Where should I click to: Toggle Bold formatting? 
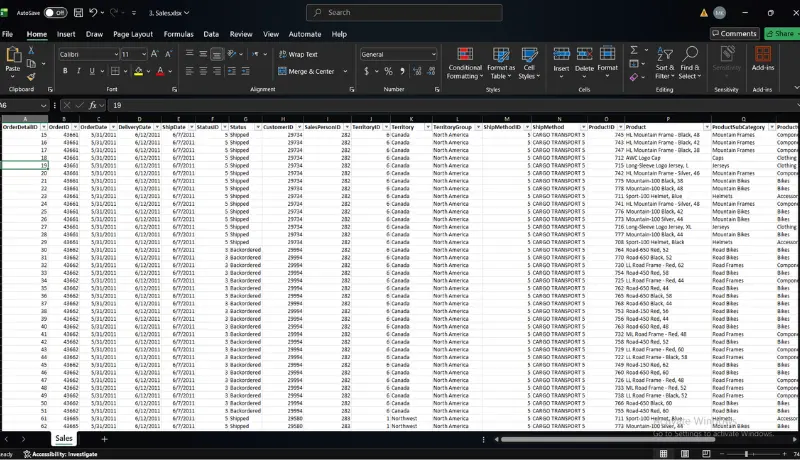65,71
